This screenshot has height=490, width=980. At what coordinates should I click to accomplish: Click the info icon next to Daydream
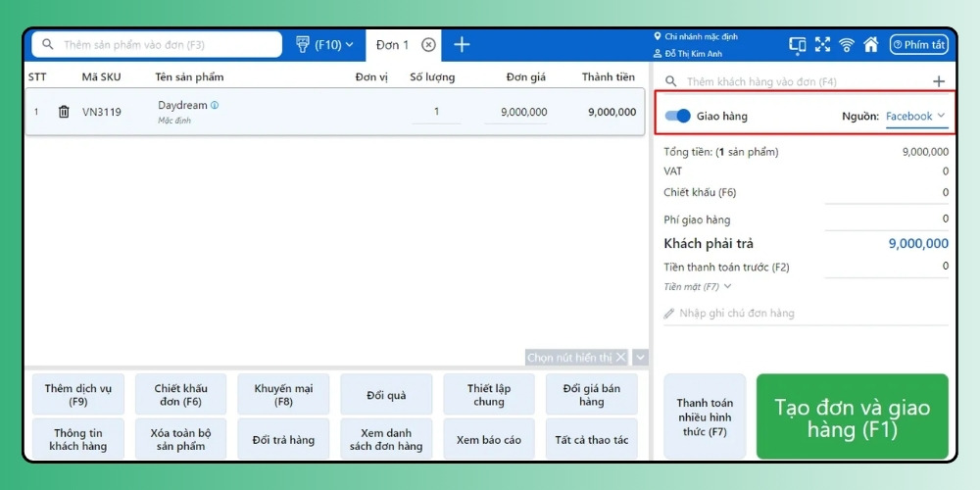tap(215, 105)
